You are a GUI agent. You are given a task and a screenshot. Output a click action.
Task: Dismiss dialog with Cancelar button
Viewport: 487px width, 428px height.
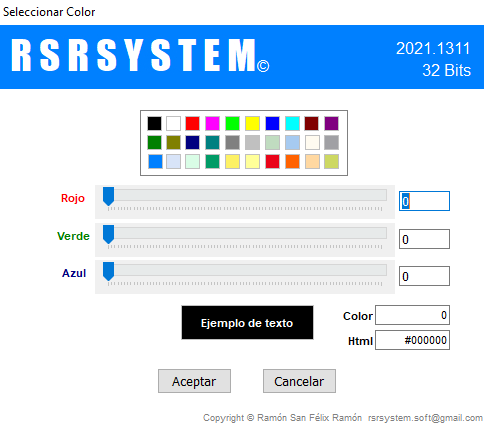pyautogui.click(x=299, y=381)
